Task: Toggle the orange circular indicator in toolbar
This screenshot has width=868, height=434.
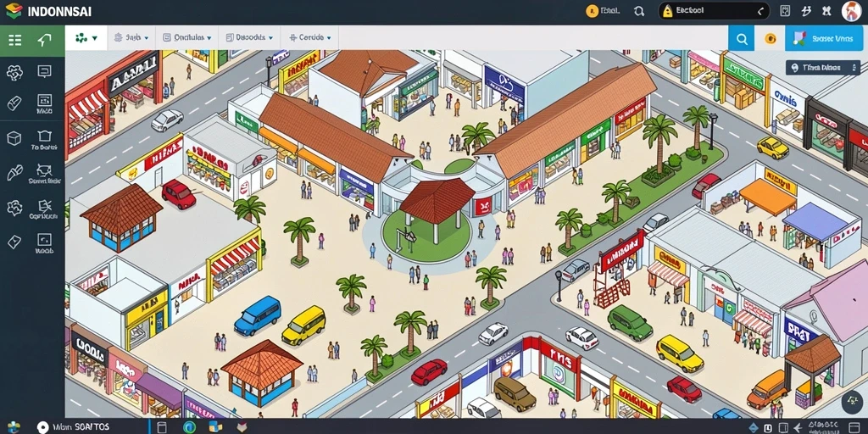Action: click(x=770, y=39)
